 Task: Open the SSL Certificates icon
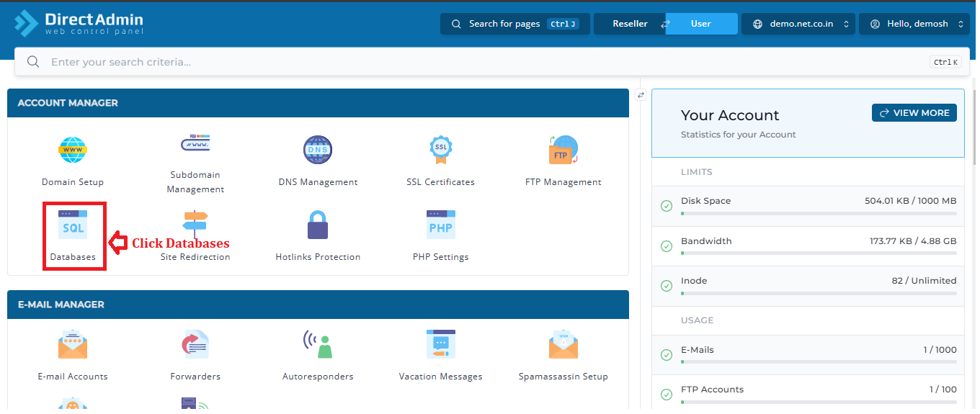click(x=440, y=150)
